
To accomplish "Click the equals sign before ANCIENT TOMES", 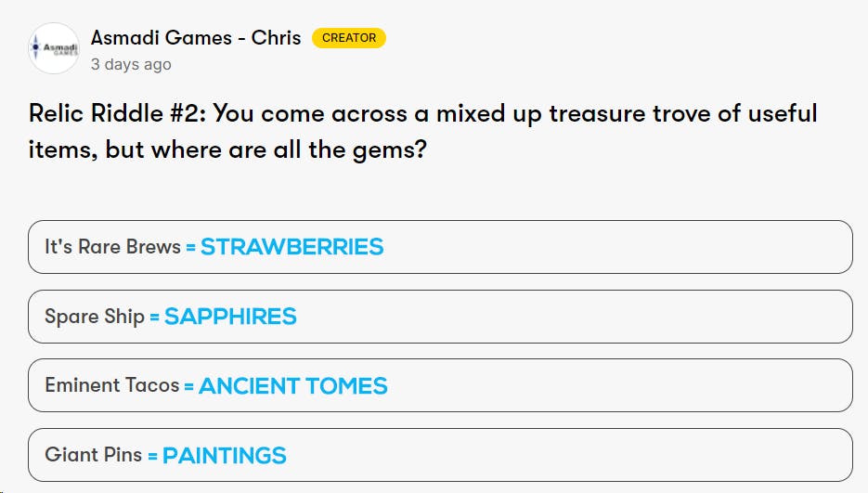I will pos(188,387).
